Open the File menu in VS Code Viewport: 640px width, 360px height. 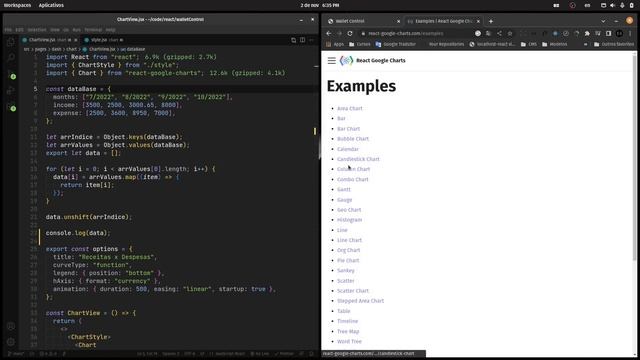(x=8, y=30)
